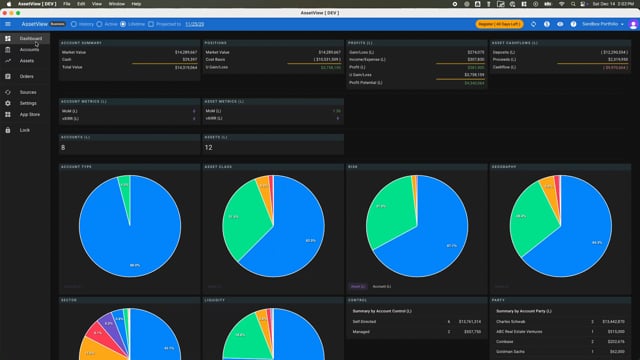This screenshot has height=360, width=640.
Task: Select the History radio button
Action: [74, 24]
